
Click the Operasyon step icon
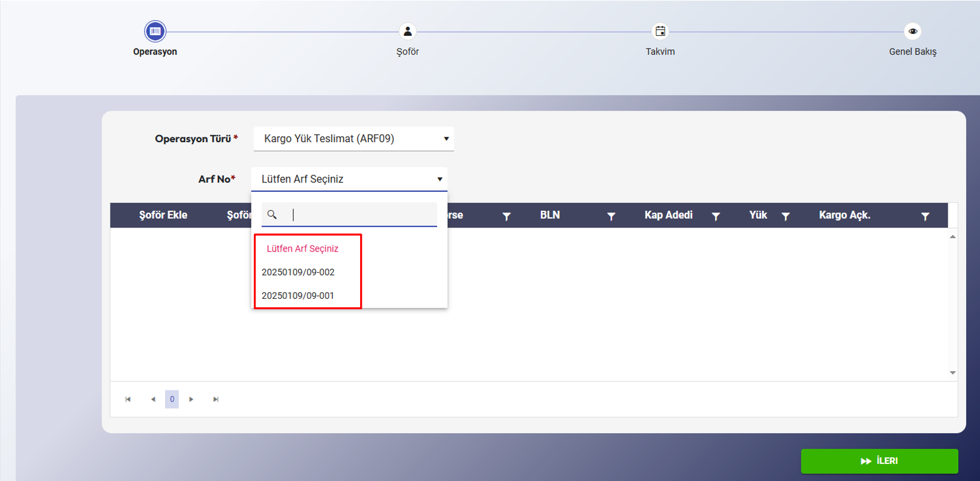(x=155, y=31)
